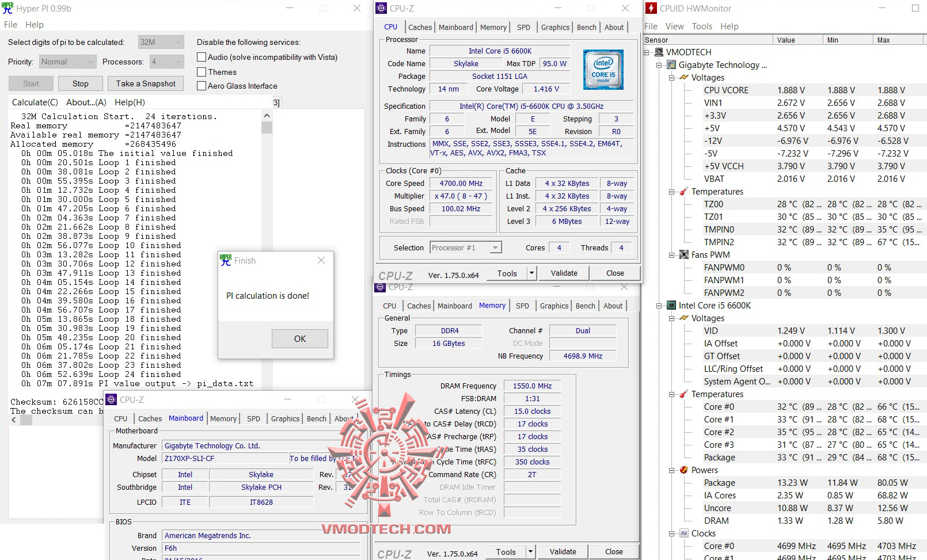Image resolution: width=927 pixels, height=560 pixels.
Task: Click the Fans PWM fan icon
Action: pos(684,254)
